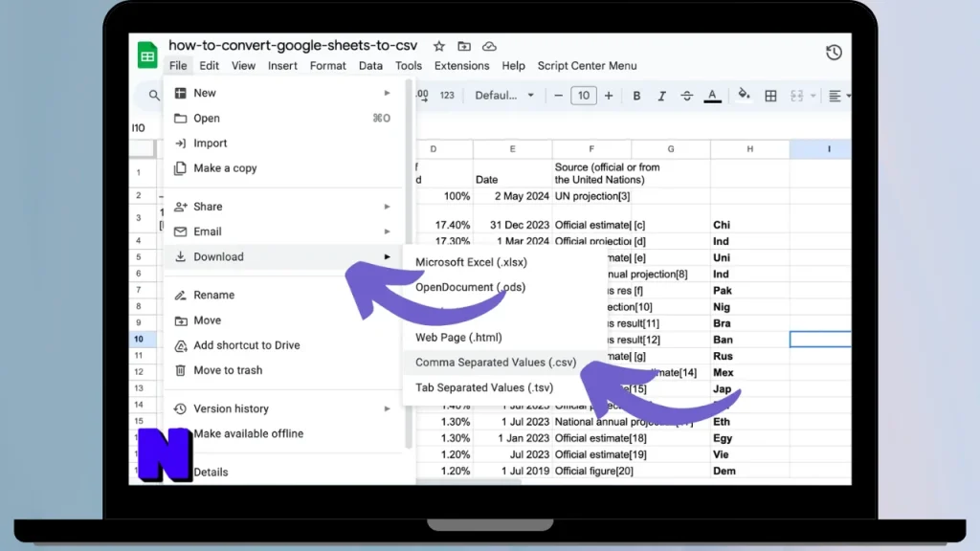Select Make available offline

pos(283,433)
